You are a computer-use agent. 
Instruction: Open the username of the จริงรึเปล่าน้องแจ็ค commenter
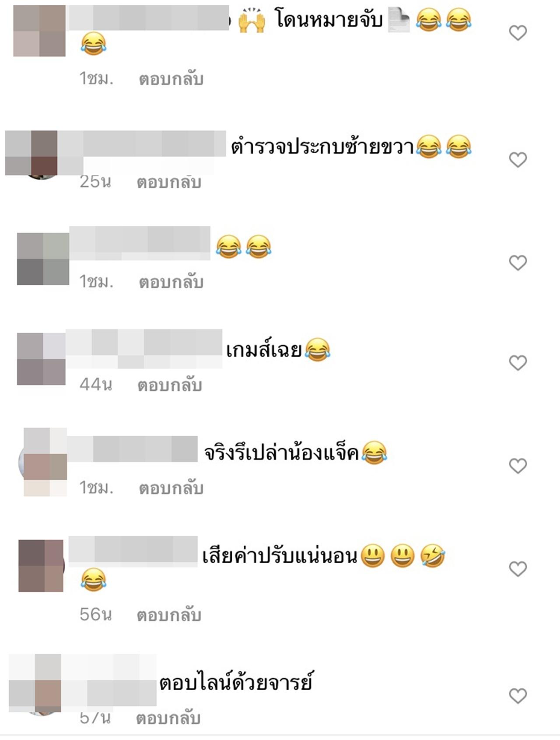[x=132, y=449]
